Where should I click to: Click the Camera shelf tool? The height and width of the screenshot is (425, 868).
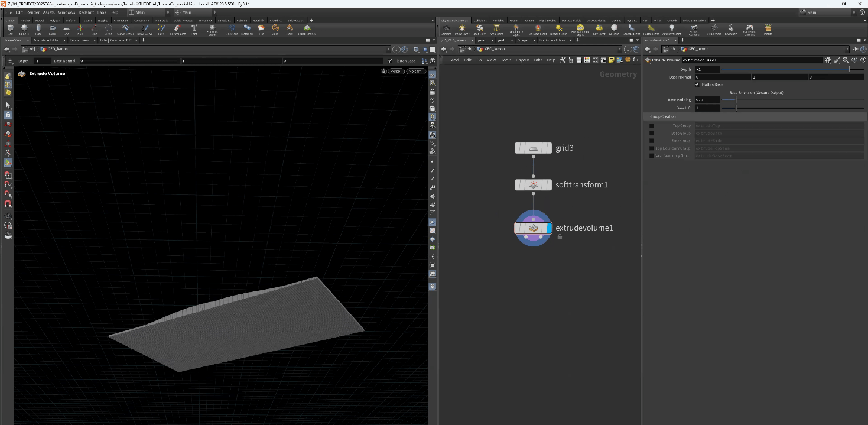coord(446,29)
